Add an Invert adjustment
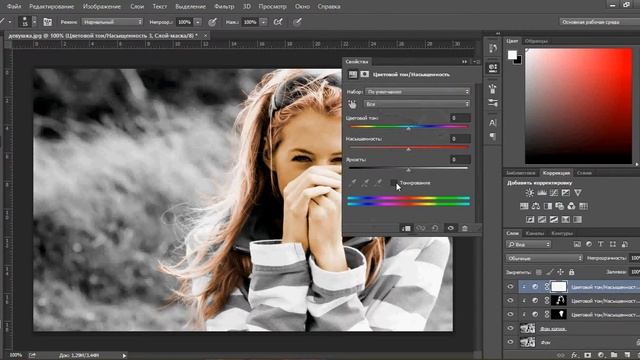Screen dimensions: 640x360 [x=530, y=220]
